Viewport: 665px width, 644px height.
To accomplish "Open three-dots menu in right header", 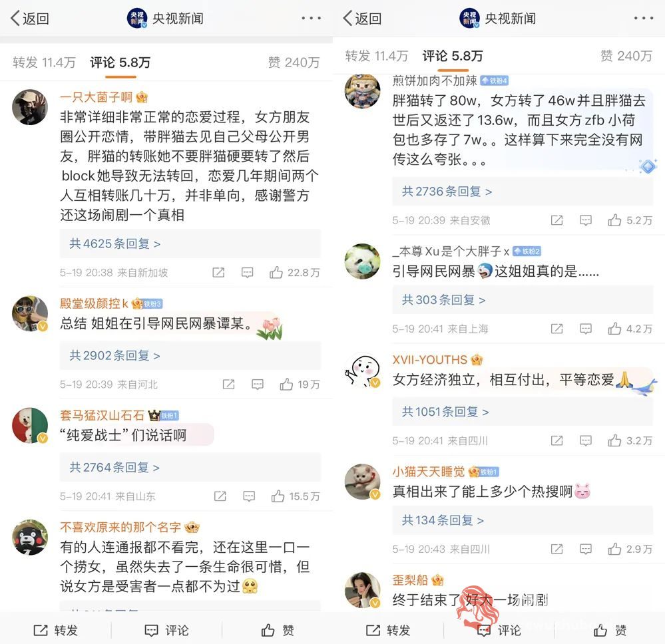I will pos(644,18).
